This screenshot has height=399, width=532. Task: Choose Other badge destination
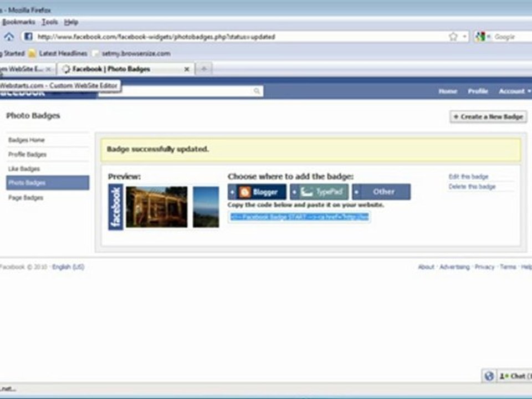click(381, 192)
